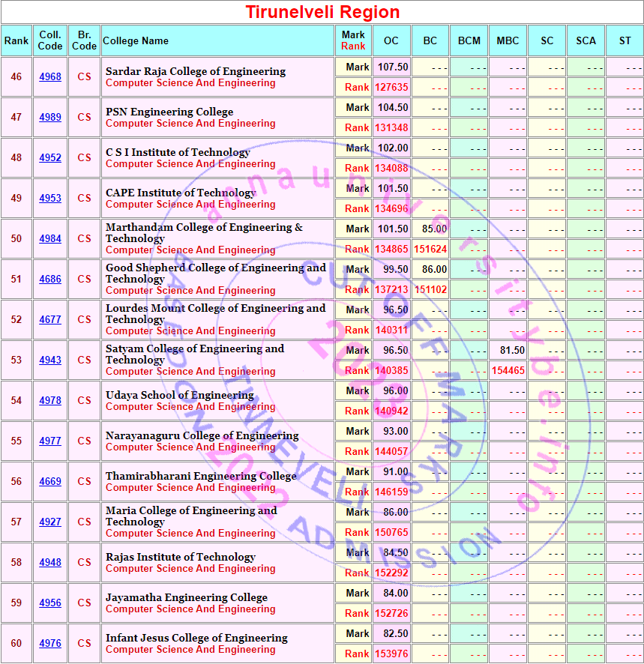Viewport: 644px width, 664px height.
Task: Click the 4952 college code link
Action: click(x=50, y=158)
